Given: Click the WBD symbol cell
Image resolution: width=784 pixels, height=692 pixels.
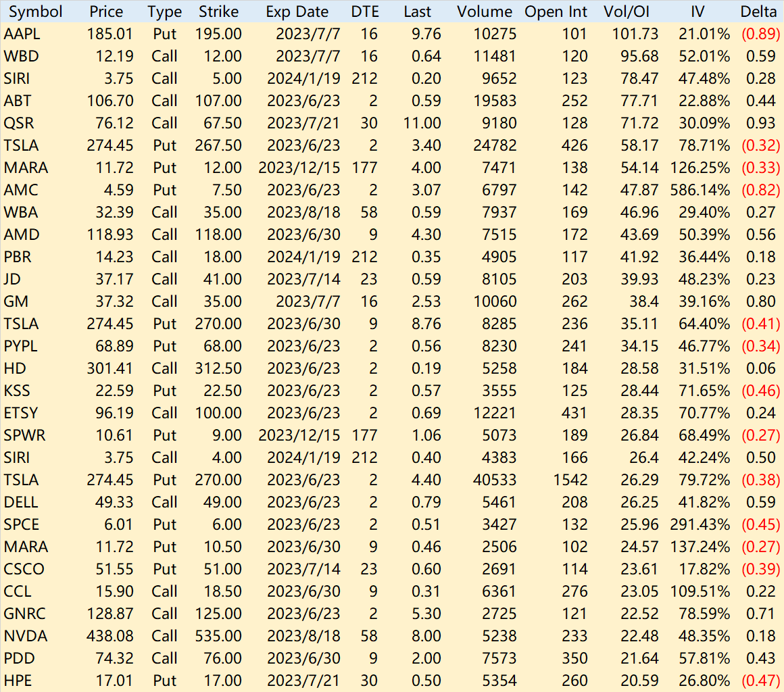Looking at the screenshot, I should [21, 56].
